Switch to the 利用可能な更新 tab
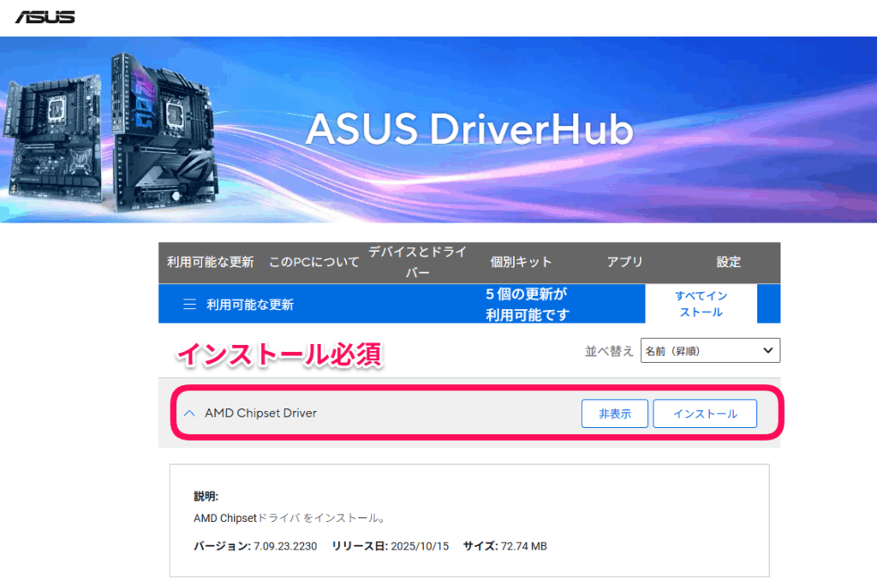 pos(211,262)
